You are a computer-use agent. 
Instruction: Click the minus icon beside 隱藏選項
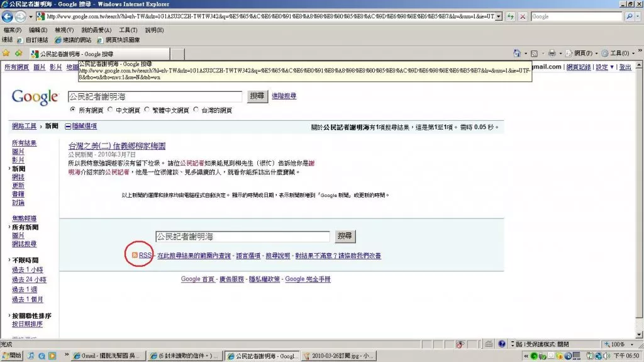(x=68, y=127)
